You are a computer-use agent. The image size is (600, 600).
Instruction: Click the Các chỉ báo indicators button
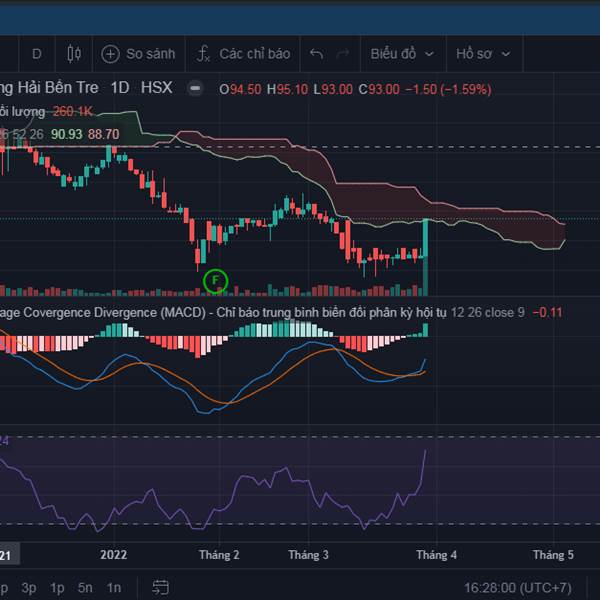254,53
